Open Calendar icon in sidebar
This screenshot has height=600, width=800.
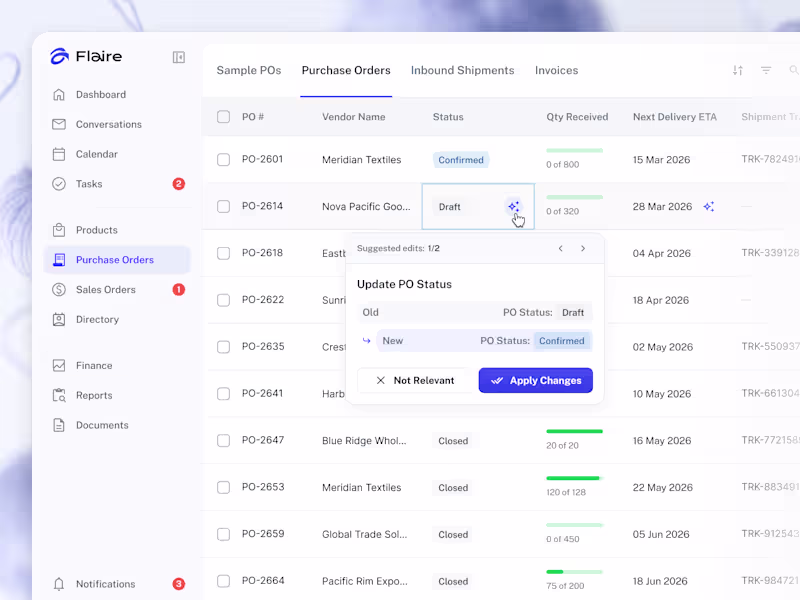pos(59,154)
